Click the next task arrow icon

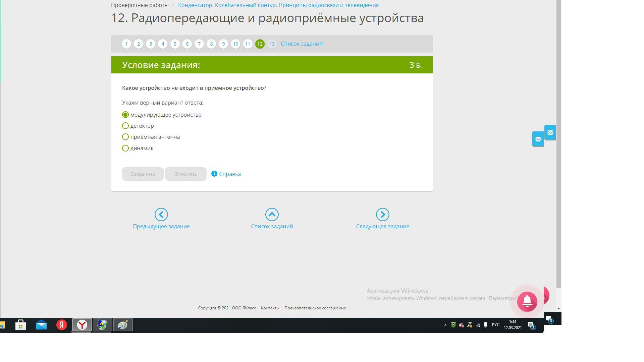(x=382, y=215)
